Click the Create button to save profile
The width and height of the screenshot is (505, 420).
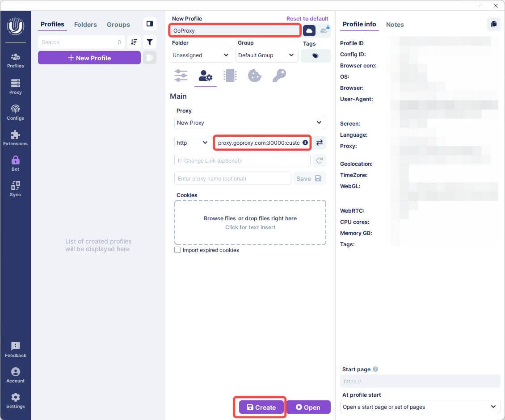point(260,407)
